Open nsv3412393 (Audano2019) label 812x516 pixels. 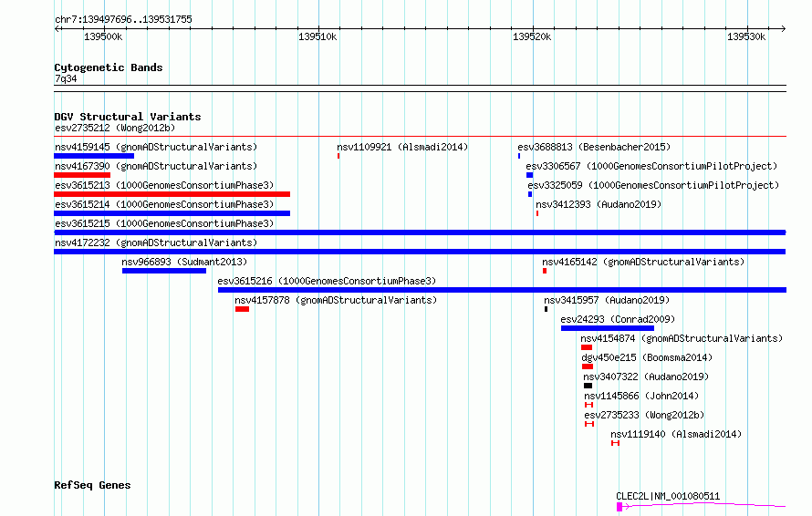point(599,204)
